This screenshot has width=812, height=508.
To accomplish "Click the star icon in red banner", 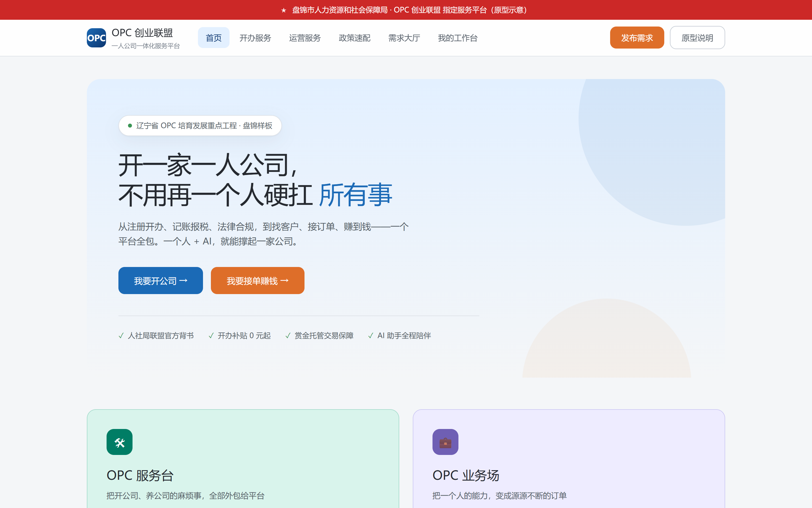I will 284,10.
